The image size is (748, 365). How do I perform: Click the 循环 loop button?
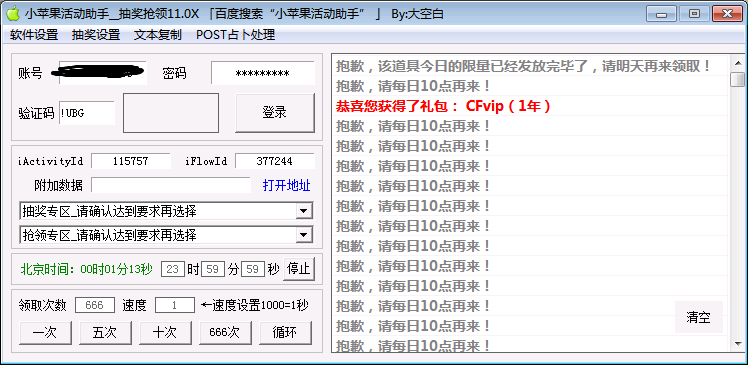pos(285,333)
